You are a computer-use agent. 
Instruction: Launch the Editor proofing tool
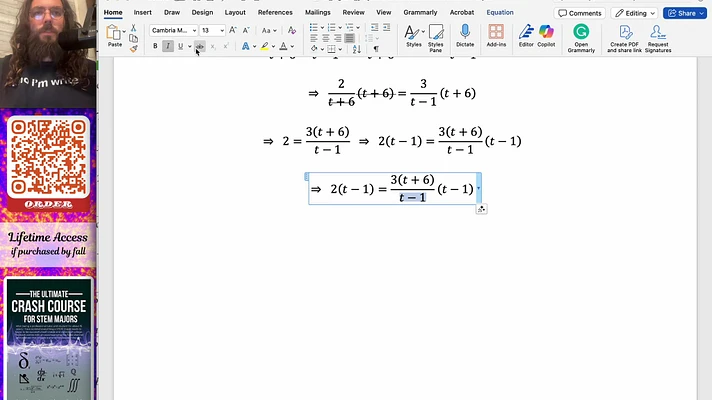[x=526, y=32]
